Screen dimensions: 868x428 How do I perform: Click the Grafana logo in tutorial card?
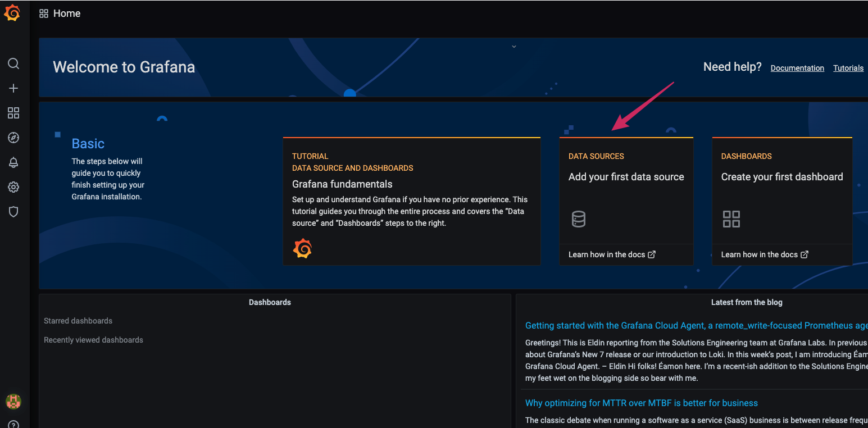coord(302,248)
